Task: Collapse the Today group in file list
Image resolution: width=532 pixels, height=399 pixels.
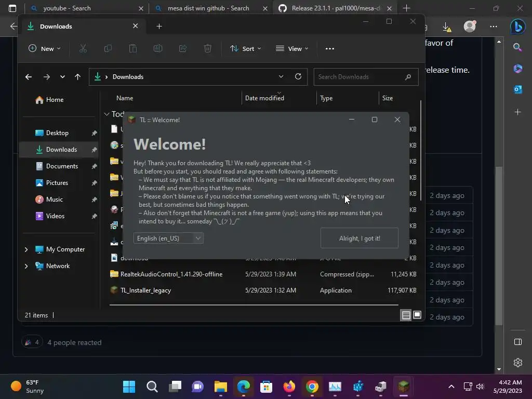Action: pyautogui.click(x=107, y=114)
